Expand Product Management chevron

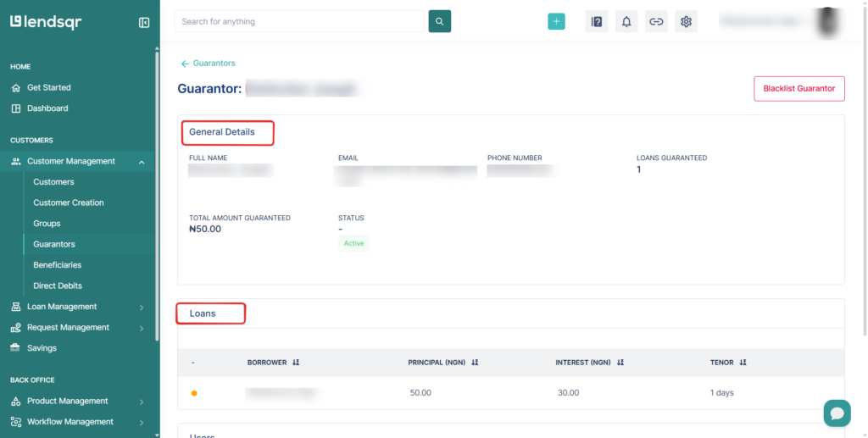point(142,402)
